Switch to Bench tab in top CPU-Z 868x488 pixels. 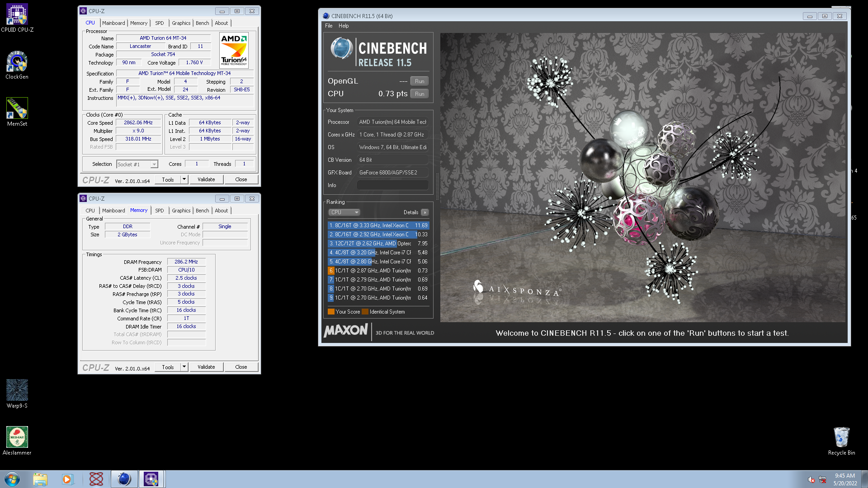203,23
